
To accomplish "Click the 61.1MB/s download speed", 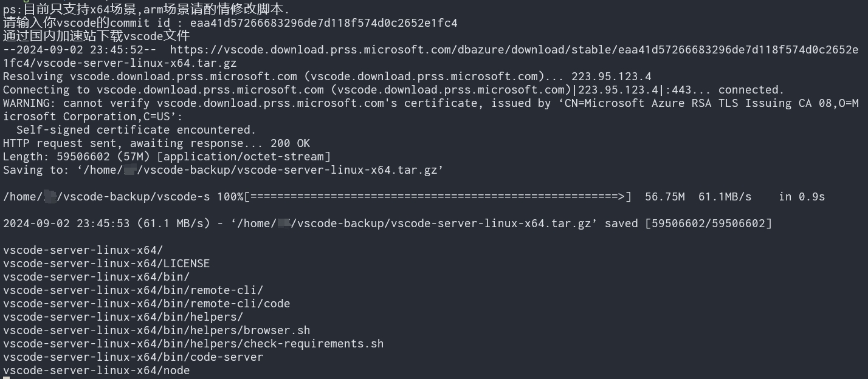I will pyautogui.click(x=725, y=197).
